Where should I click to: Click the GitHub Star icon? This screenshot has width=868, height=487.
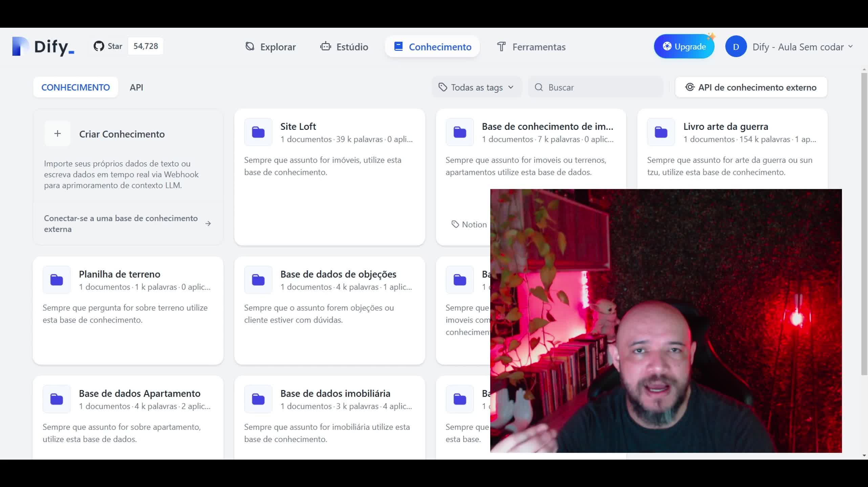pyautogui.click(x=99, y=46)
